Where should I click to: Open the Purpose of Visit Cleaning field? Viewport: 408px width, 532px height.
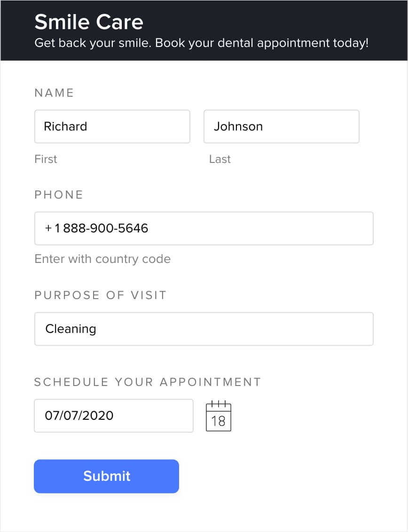[x=204, y=329]
